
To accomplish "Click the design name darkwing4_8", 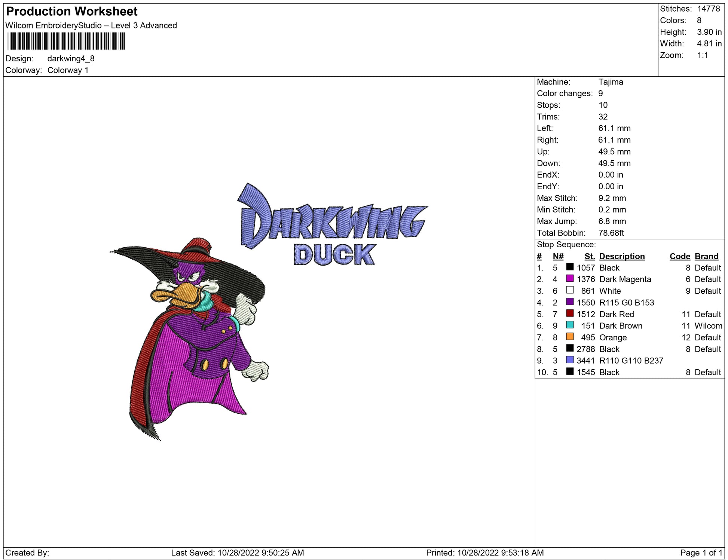I will point(71,59).
